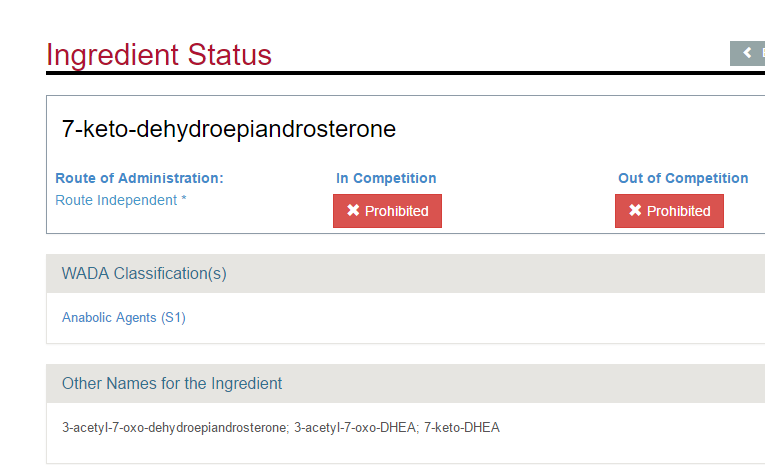Click the In Competition column label
The width and height of the screenshot is (765, 465).
click(x=386, y=178)
